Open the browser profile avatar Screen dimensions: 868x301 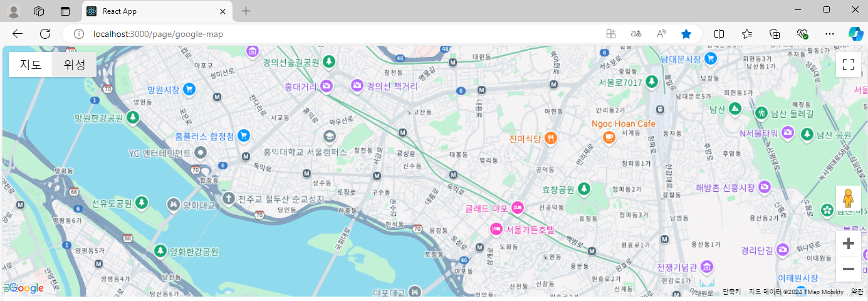13,11
